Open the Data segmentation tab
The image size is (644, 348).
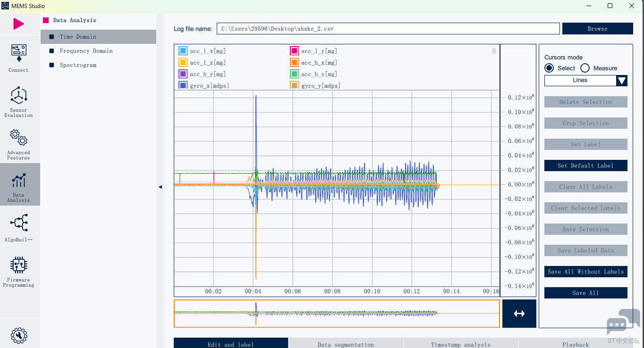tap(346, 344)
